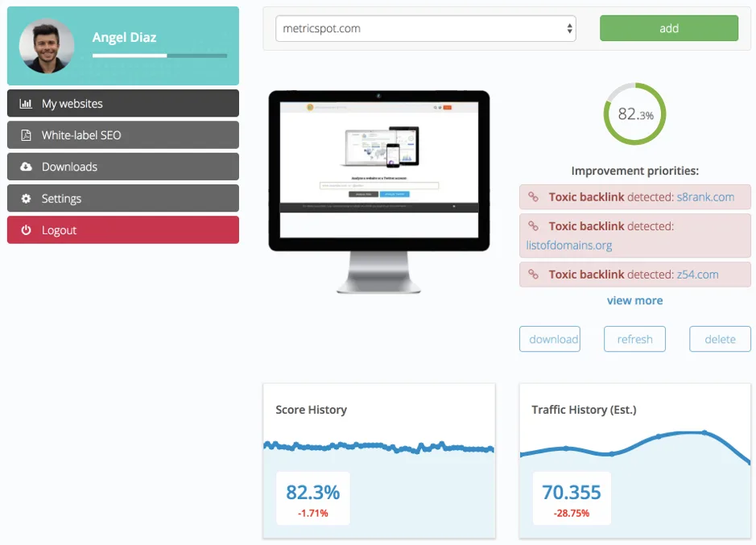Click link icon in s8rank.com toxic backlink row
Screen dimensions: 756x545
pos(533,196)
